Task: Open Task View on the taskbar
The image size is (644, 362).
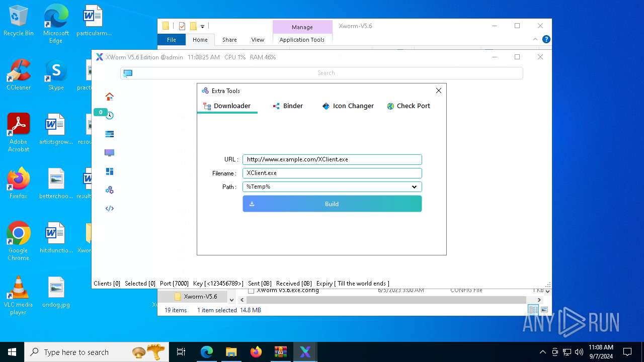Action: pyautogui.click(x=181, y=352)
